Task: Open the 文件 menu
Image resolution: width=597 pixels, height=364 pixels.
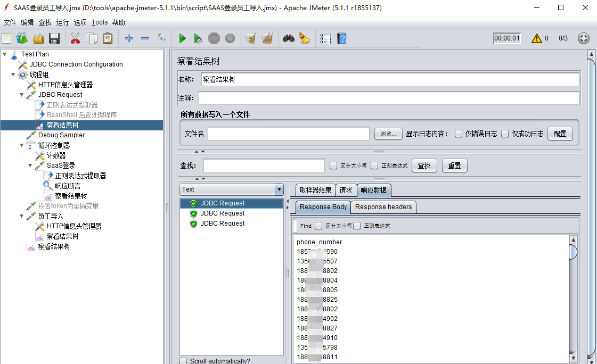Action: point(10,22)
